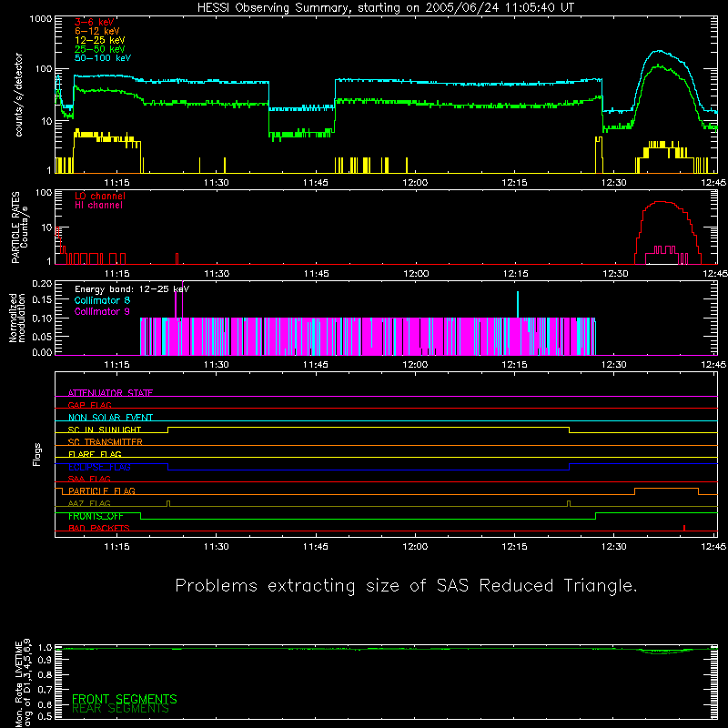Pick the cyan 50-100 keV legend entry
Screen dimensions: 728x728
103,58
